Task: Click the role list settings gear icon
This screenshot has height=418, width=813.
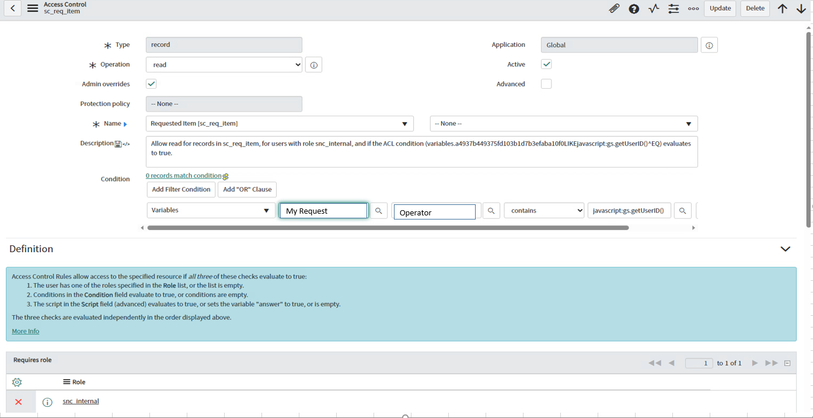Action: tap(17, 382)
